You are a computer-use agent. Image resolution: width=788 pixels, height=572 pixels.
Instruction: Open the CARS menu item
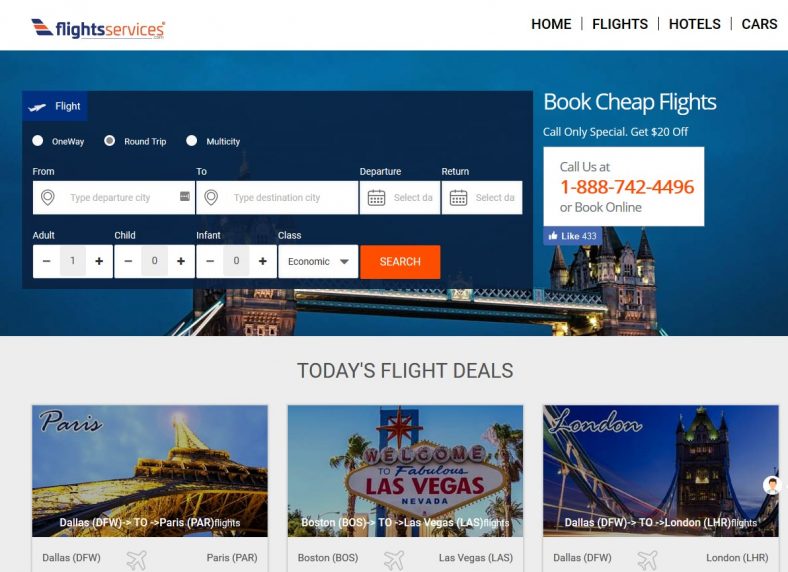pyautogui.click(x=759, y=24)
